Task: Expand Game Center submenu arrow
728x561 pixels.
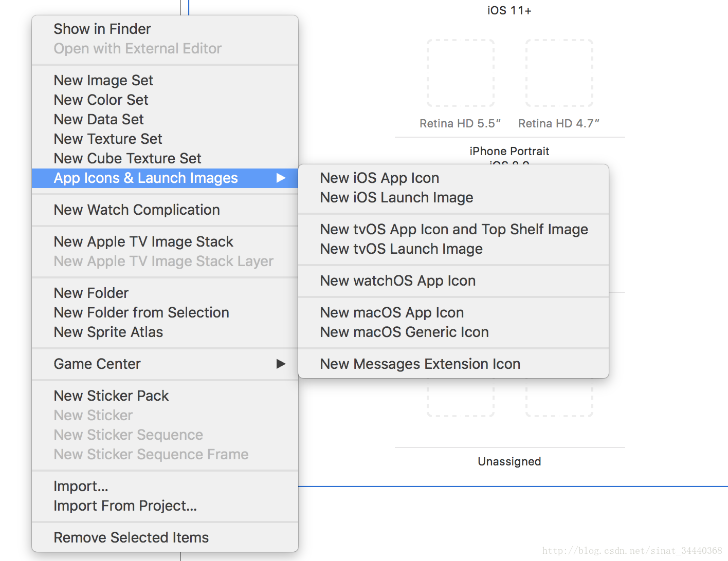Action: [x=281, y=364]
